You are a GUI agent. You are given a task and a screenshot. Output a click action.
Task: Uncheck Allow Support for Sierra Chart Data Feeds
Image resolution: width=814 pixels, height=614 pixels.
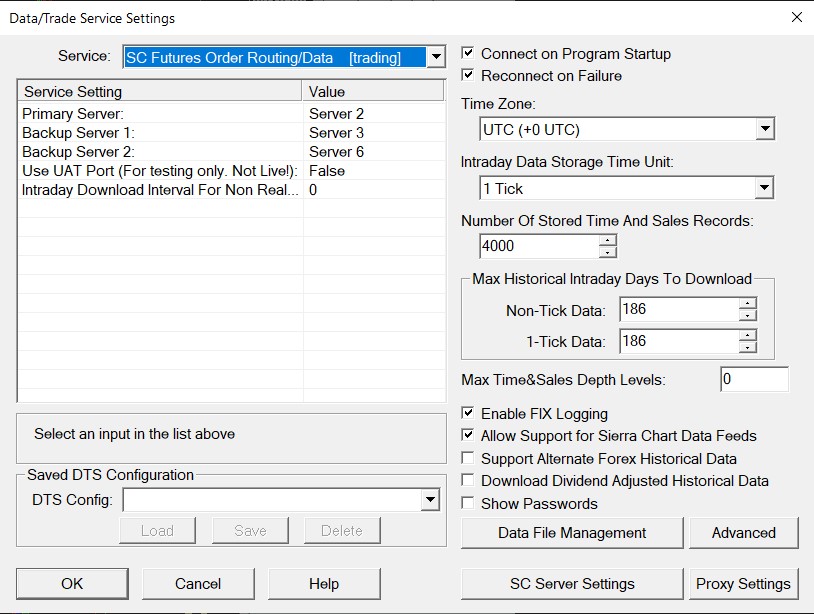(x=468, y=435)
